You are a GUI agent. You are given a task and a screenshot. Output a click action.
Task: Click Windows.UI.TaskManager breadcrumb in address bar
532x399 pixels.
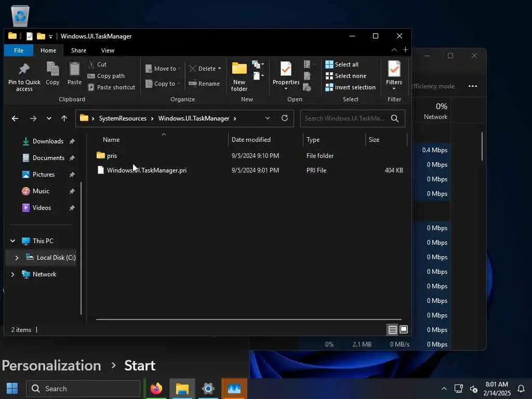[x=194, y=118]
